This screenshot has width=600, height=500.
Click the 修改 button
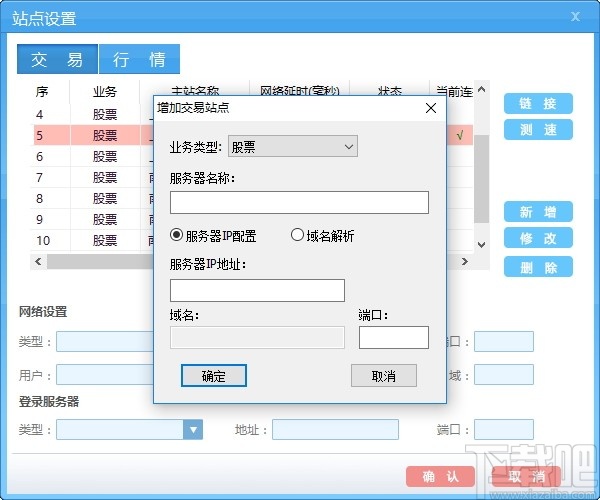[538, 238]
